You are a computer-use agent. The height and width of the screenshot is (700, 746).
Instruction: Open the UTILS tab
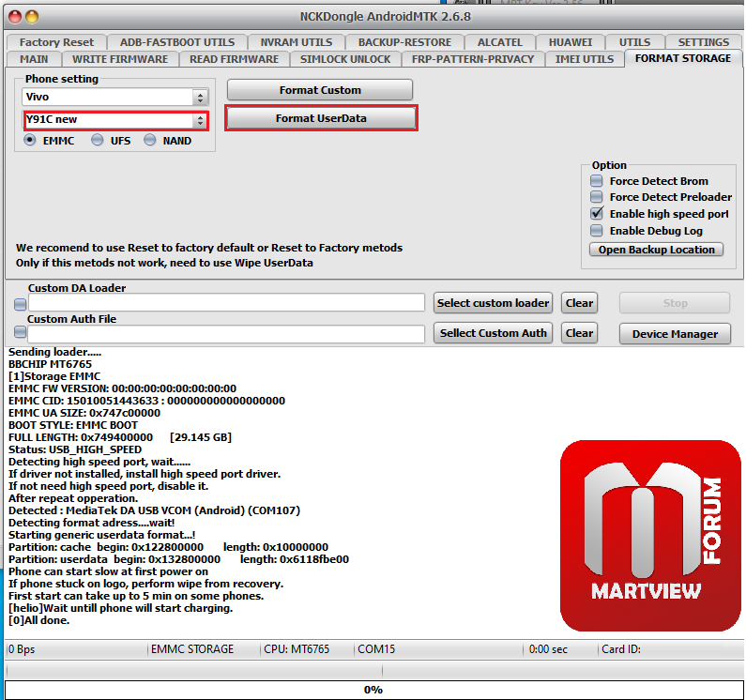634,42
